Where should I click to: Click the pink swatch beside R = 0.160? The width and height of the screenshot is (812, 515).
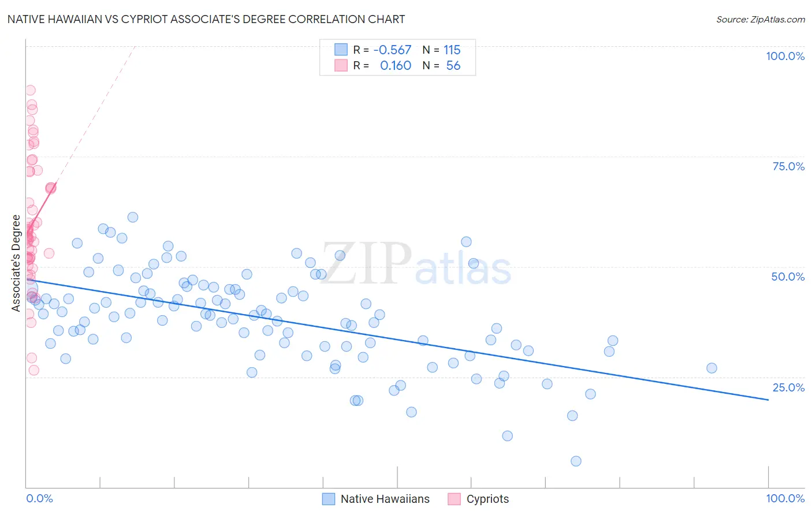(x=341, y=65)
